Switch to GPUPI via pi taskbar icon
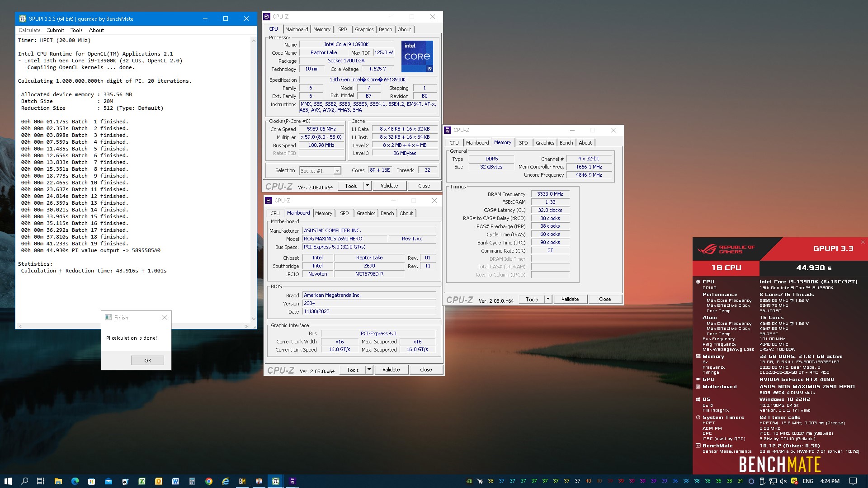 [275, 481]
